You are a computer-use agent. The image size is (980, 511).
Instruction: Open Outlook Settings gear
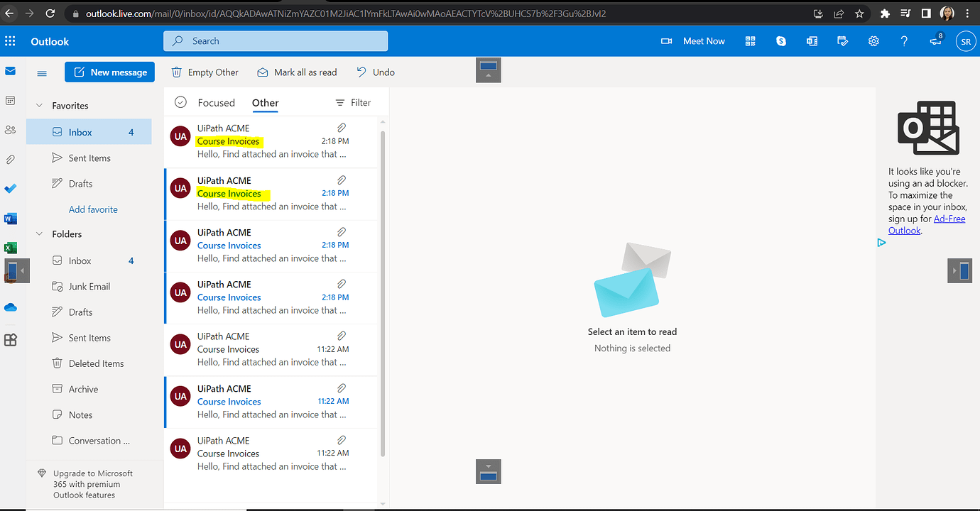click(x=873, y=40)
